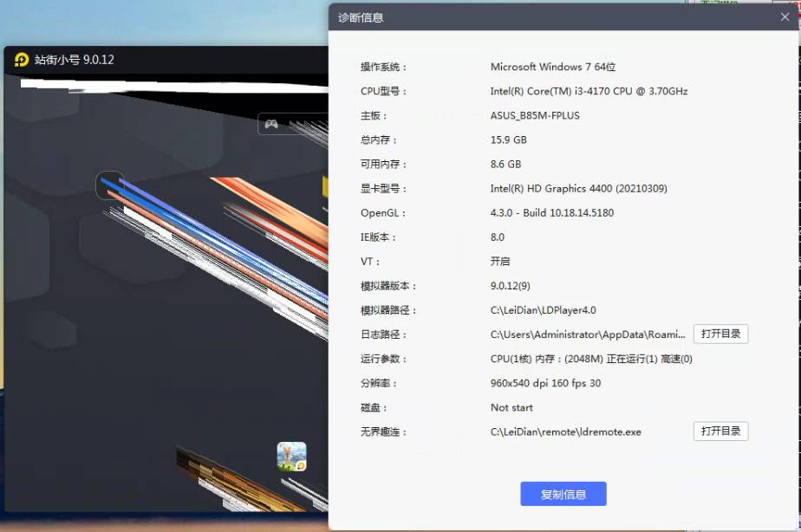
Task: Close the 诊断信息 dialog
Action: [785, 16]
